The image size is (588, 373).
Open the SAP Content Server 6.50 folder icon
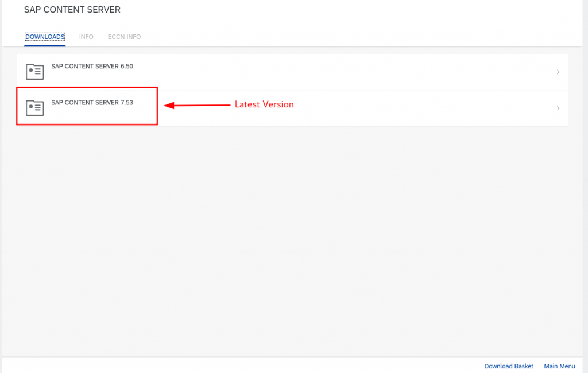tap(35, 72)
